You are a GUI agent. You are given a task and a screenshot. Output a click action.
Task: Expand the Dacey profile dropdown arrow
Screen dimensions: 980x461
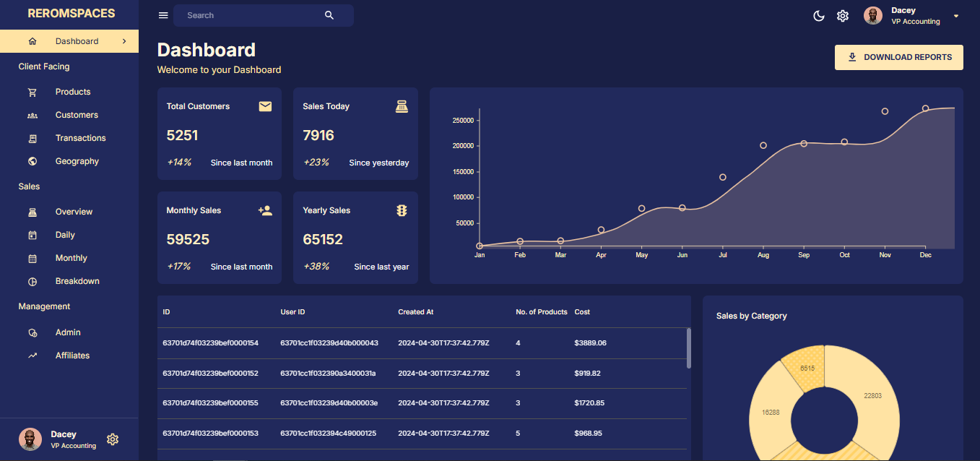(x=956, y=16)
